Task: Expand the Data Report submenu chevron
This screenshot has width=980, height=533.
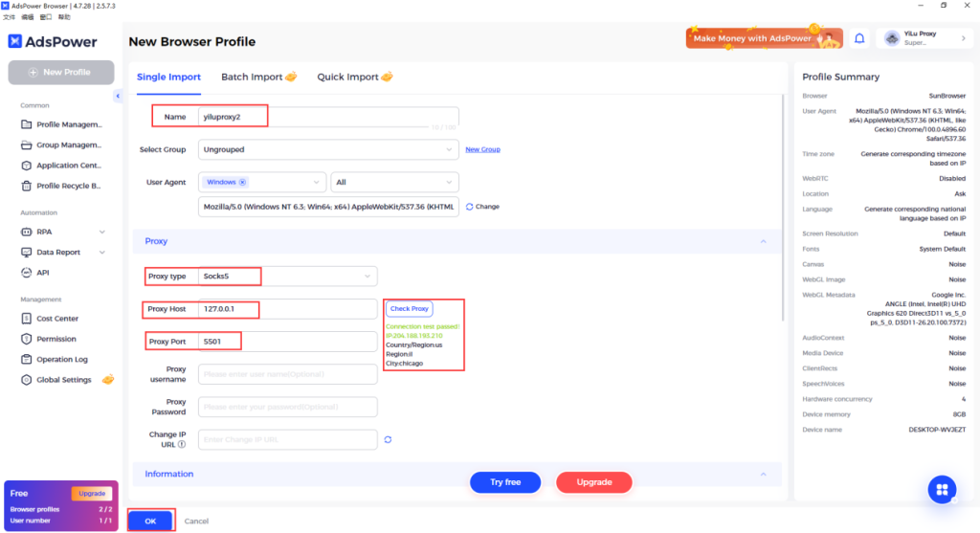Action: pyautogui.click(x=101, y=253)
